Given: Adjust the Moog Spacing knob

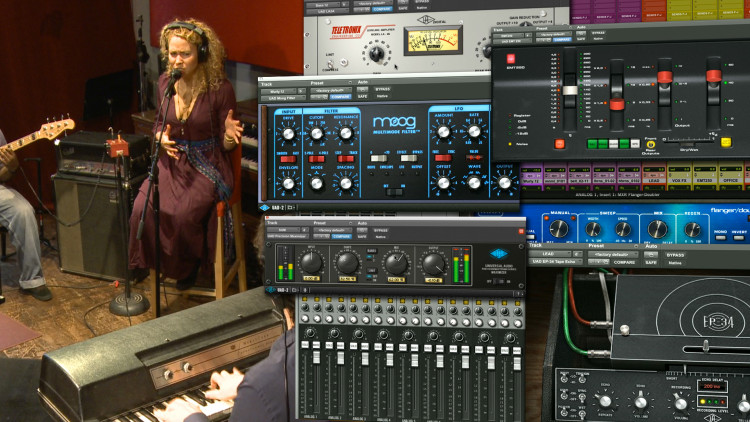Looking at the screenshot, I should click(x=345, y=184).
